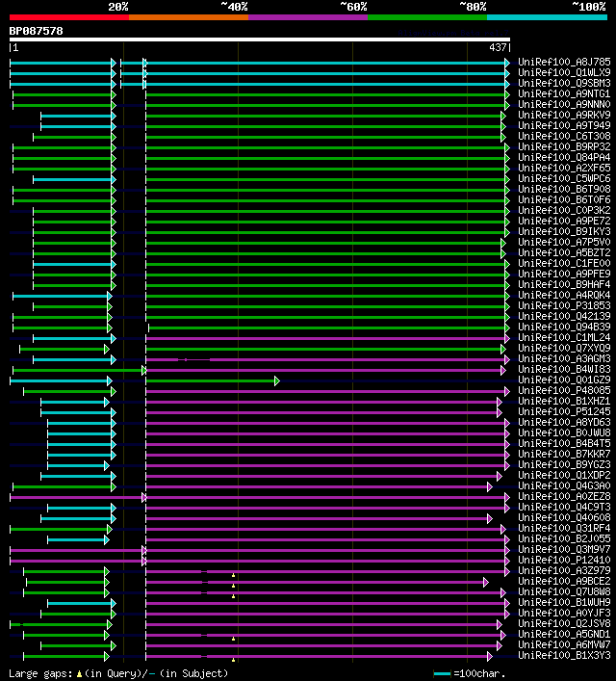Select UniRef100_Q4G3A0 entry
The image size is (616, 681).
(564, 485)
